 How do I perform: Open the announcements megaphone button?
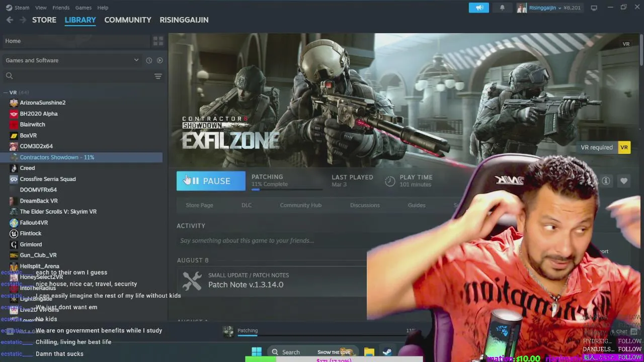(x=479, y=8)
